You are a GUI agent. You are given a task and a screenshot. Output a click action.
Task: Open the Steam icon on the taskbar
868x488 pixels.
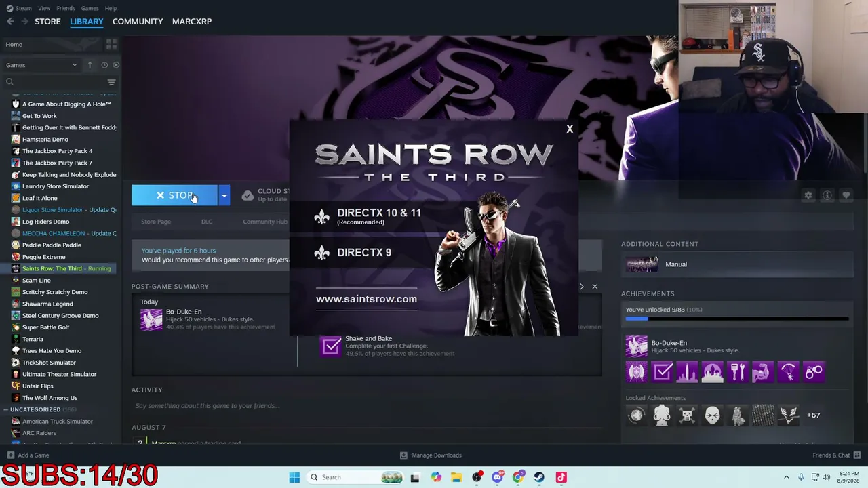click(539, 477)
